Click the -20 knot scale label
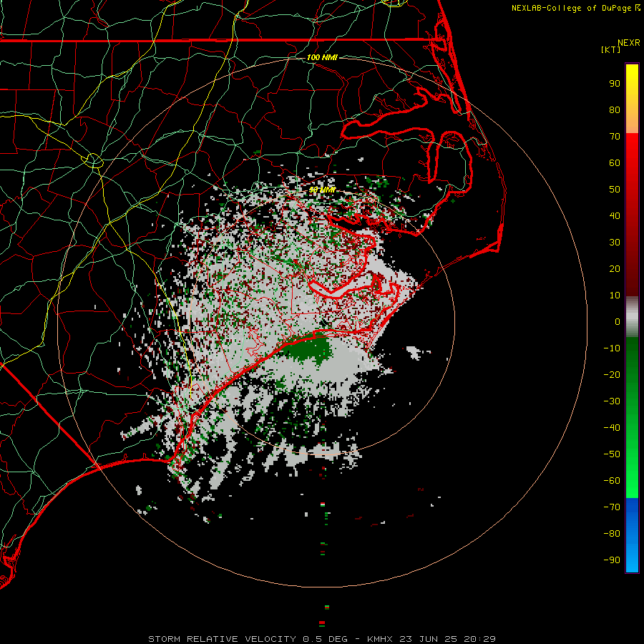644x644 pixels. tap(612, 374)
